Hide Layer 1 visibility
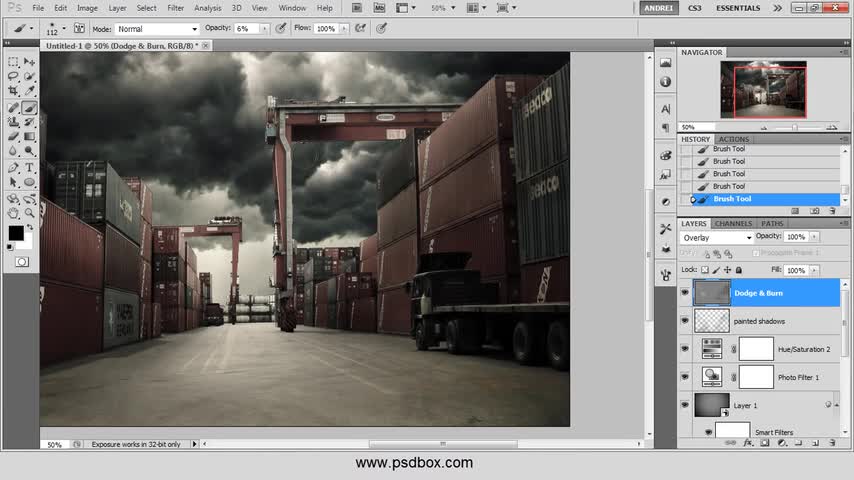Image resolution: width=854 pixels, height=480 pixels. pos(685,405)
